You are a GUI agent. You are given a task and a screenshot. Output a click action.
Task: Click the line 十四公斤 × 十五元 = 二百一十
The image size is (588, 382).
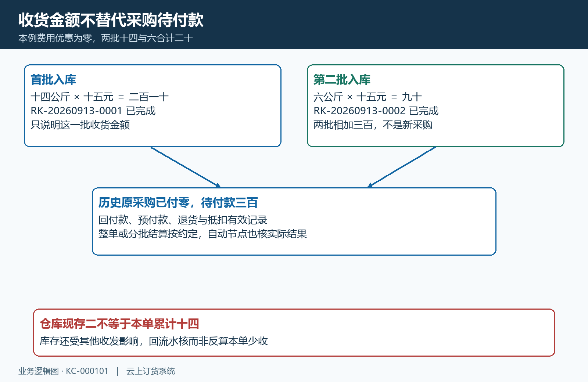100,97
